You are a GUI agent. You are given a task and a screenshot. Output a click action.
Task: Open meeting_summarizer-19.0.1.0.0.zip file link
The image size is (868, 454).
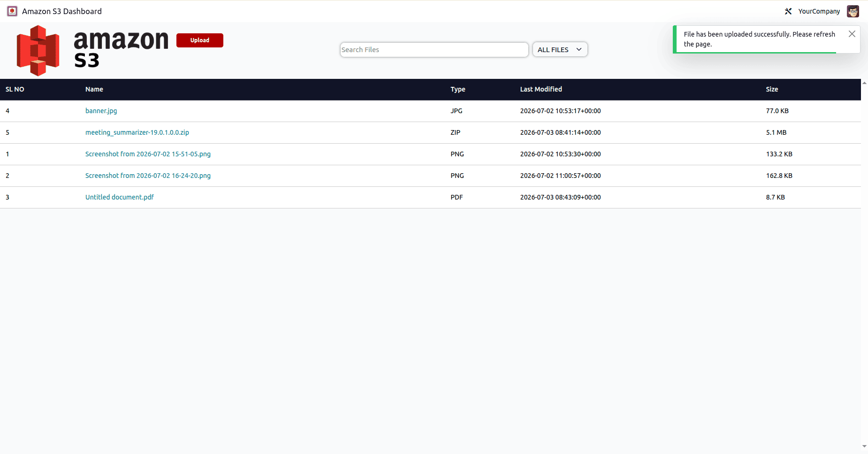[137, 132]
